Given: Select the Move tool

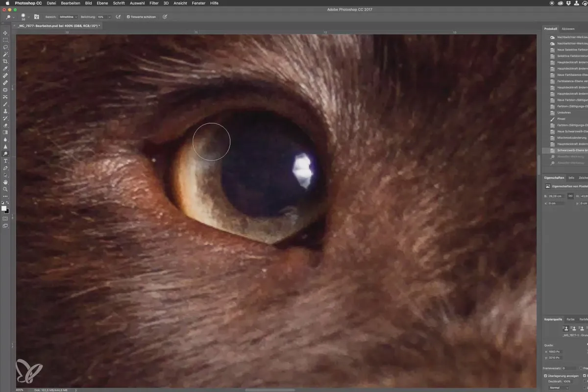Looking at the screenshot, I should point(5,33).
